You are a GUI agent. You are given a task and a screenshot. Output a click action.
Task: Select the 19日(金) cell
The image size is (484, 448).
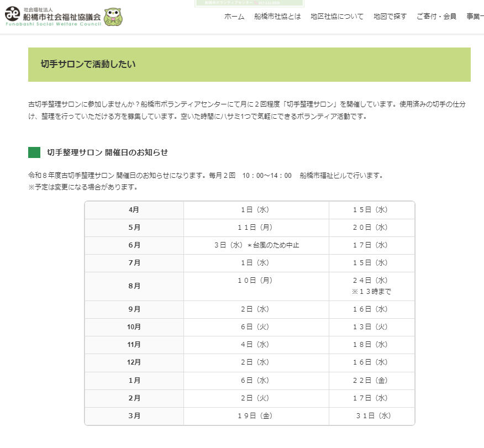coord(256,416)
